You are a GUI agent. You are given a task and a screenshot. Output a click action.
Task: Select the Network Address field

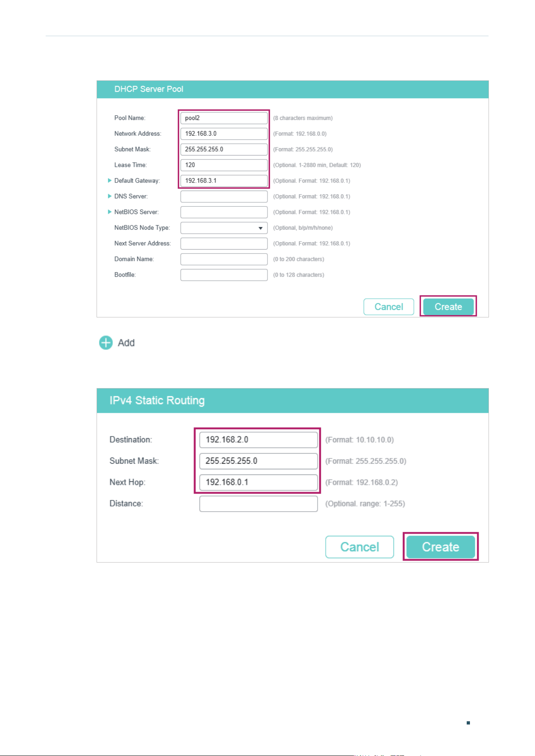click(x=224, y=134)
